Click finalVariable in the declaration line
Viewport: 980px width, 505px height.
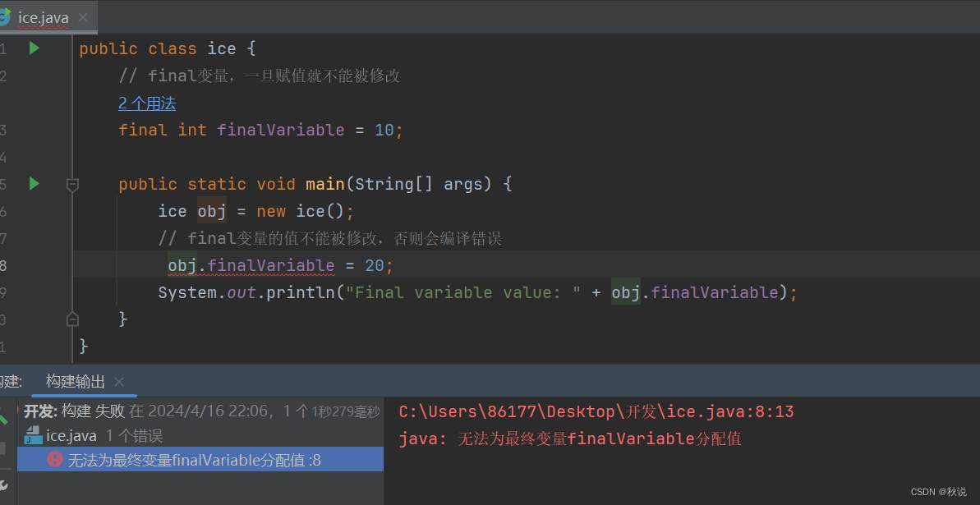[281, 130]
